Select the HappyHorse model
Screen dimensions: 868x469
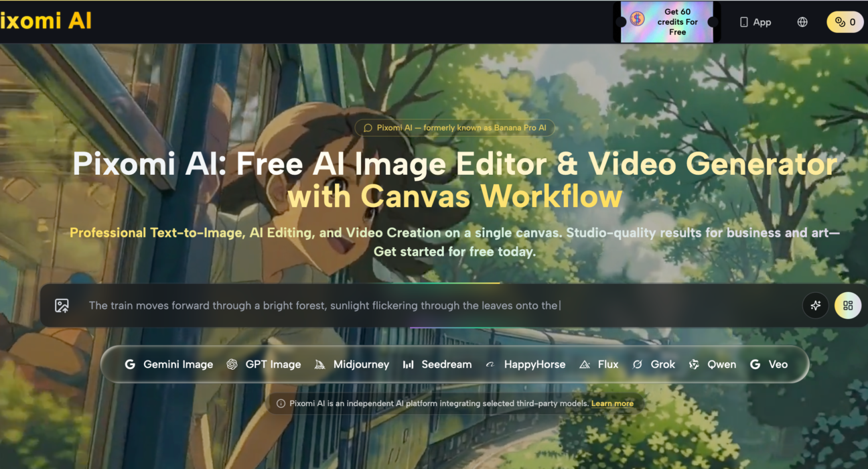524,364
